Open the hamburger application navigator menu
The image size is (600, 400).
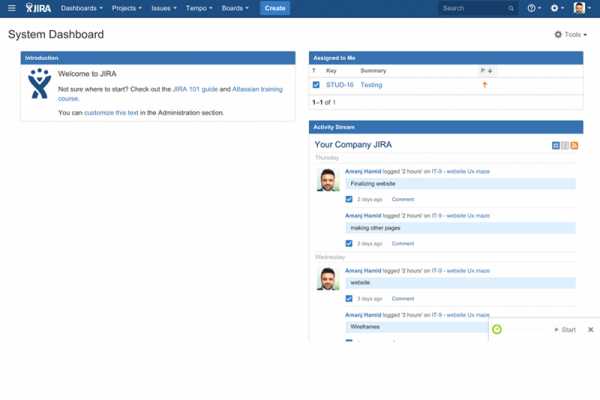coord(12,8)
